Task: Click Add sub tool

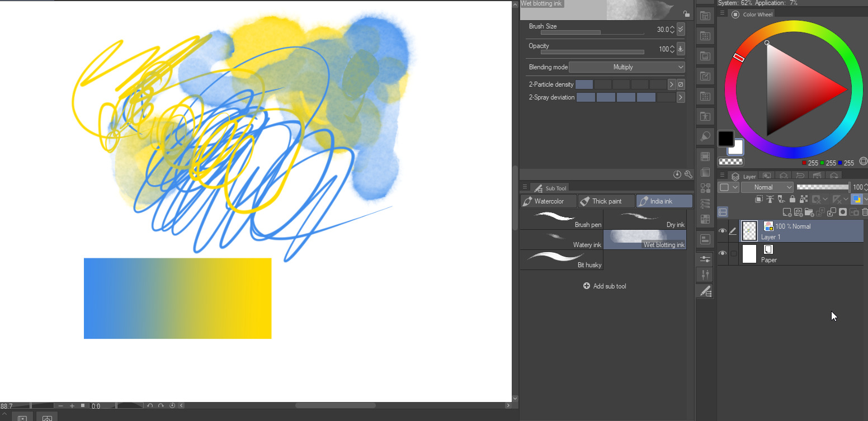Action: 605,286
